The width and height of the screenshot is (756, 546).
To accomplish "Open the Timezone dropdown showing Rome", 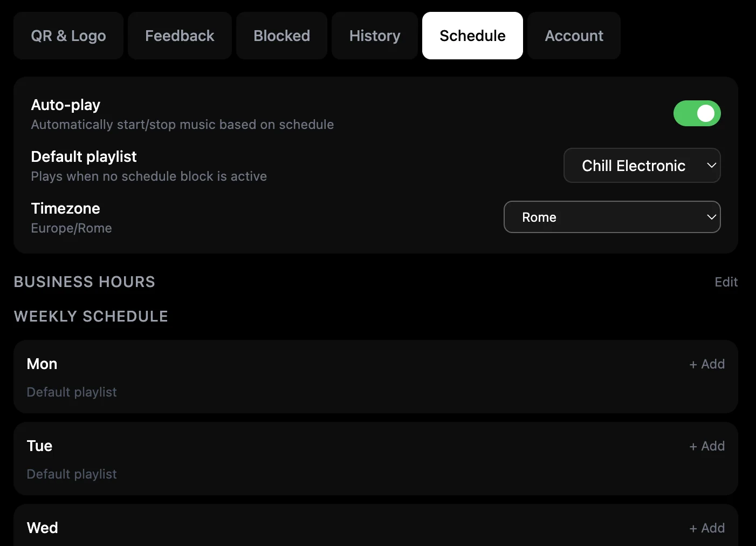I will [x=612, y=217].
